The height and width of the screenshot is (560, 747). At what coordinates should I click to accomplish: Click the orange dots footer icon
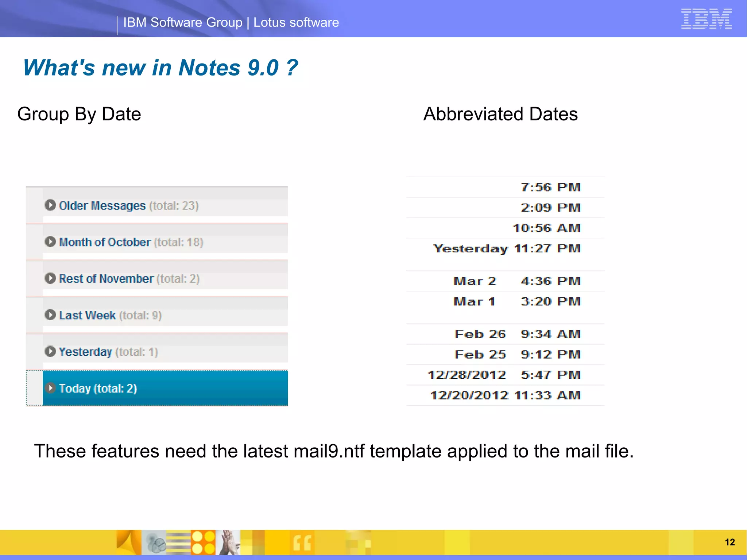tap(203, 542)
